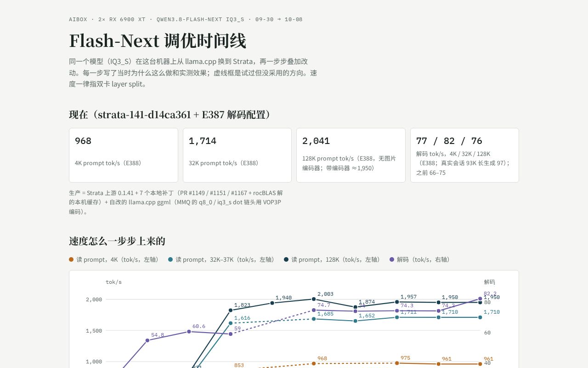Image resolution: width=588 pixels, height=368 pixels.
Task: Click the 54.8 purple decode data point
Action: pyautogui.click(x=147, y=340)
